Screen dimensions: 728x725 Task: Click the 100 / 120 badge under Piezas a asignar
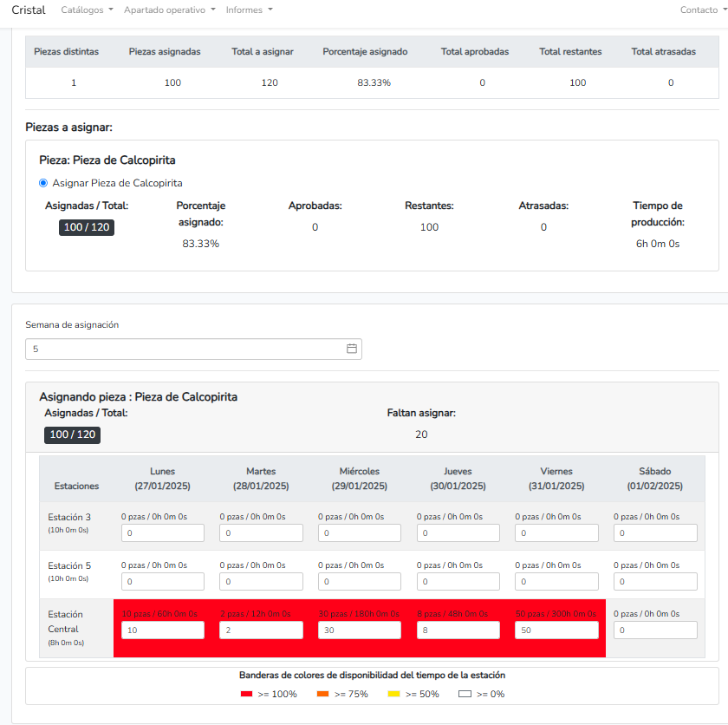87,227
